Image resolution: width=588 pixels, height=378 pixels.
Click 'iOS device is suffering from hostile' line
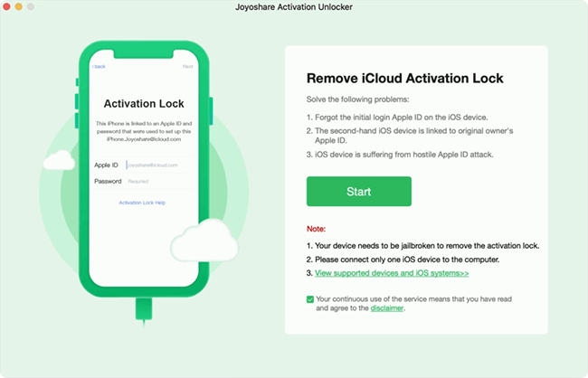coord(400,155)
